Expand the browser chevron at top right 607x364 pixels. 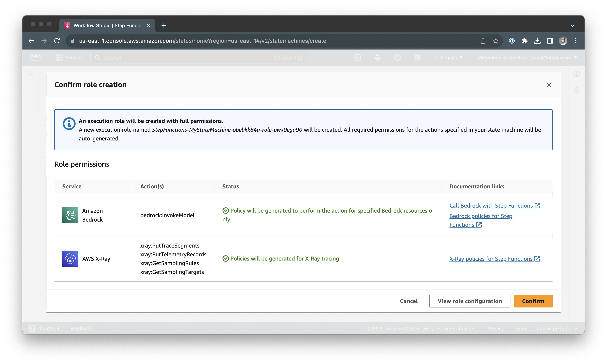(x=572, y=26)
